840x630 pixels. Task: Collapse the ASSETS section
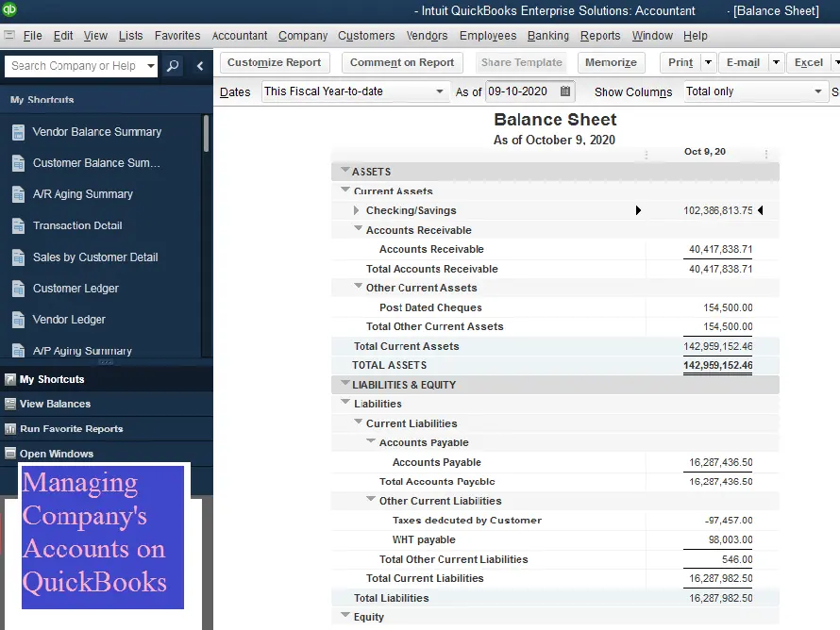pos(344,171)
